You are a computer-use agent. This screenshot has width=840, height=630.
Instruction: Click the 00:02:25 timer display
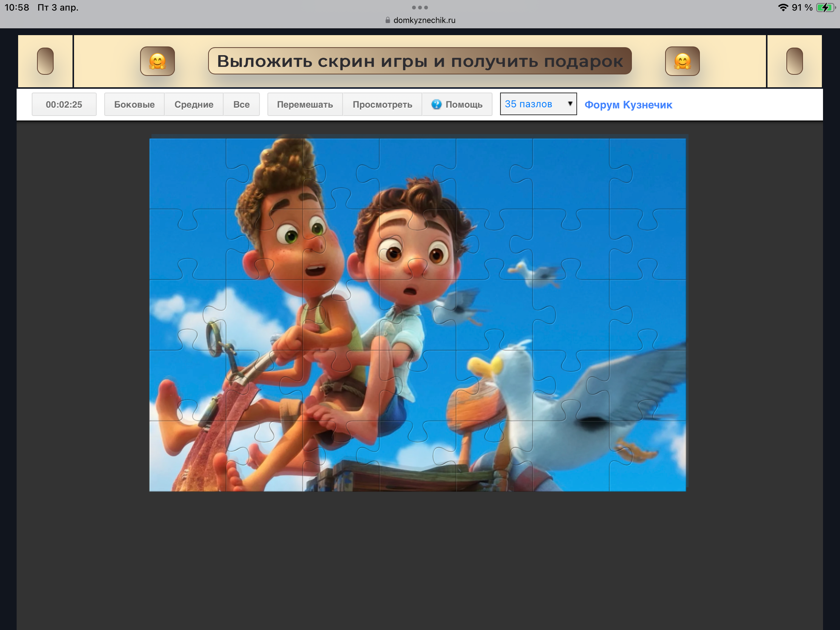(64, 104)
